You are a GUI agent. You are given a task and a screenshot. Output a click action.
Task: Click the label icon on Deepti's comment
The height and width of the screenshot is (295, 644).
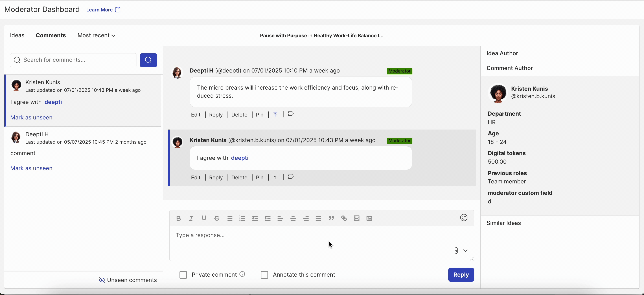(290, 114)
